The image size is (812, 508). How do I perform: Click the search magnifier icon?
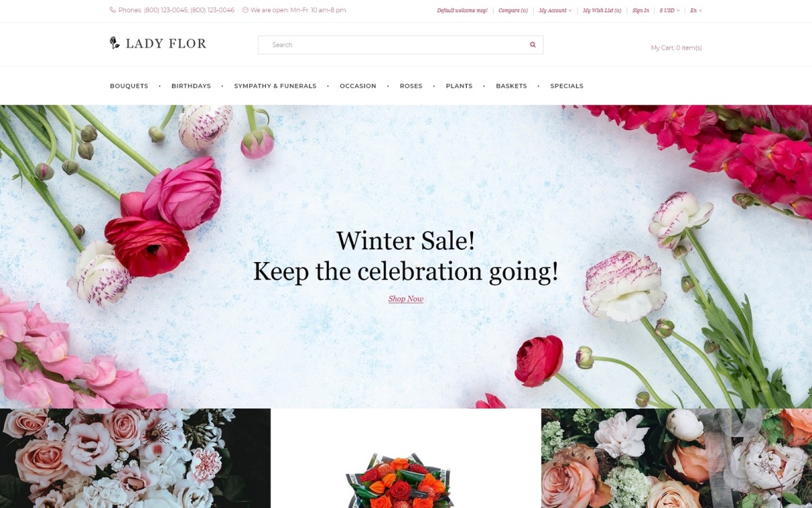click(x=533, y=45)
